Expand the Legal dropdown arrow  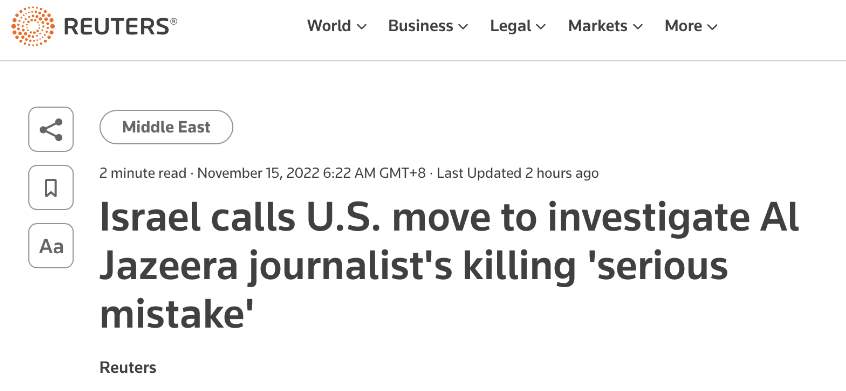[541, 26]
